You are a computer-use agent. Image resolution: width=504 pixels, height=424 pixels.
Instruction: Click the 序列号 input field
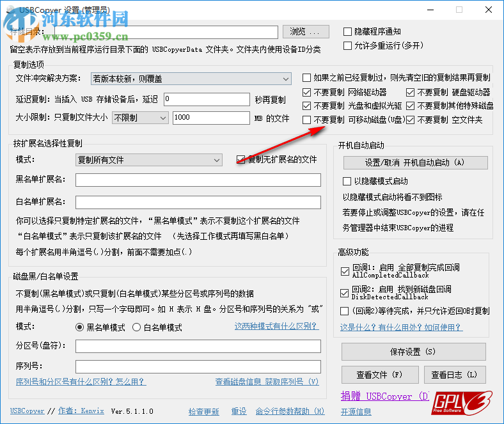click(x=198, y=366)
